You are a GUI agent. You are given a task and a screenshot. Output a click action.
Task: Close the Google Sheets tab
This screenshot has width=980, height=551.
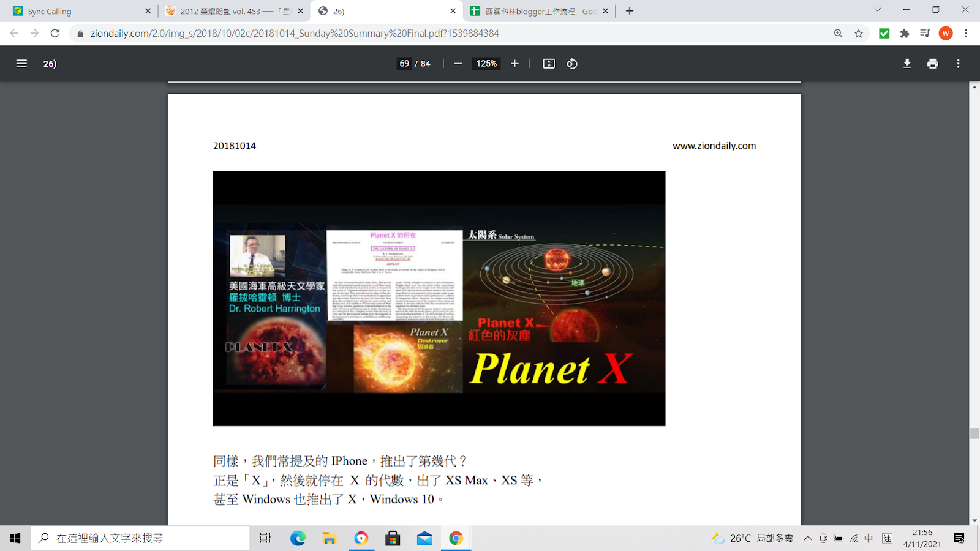pyautogui.click(x=605, y=11)
